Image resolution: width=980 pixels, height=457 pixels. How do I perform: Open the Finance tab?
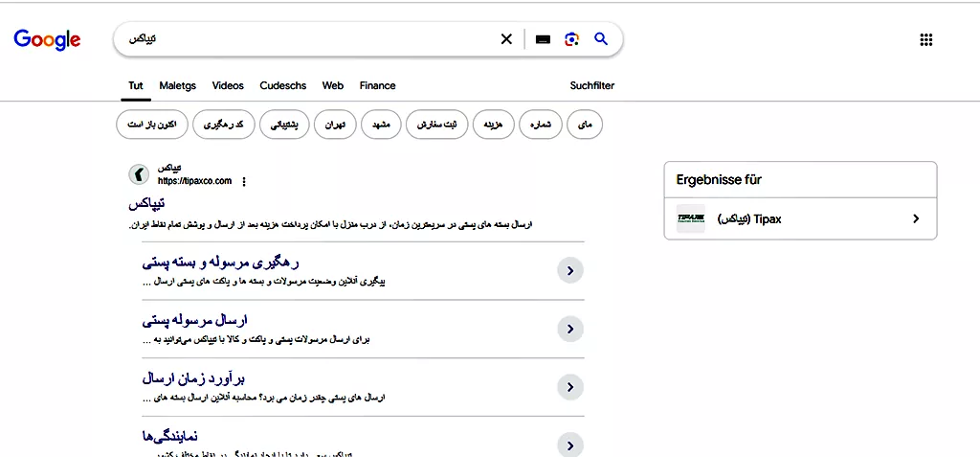(377, 86)
